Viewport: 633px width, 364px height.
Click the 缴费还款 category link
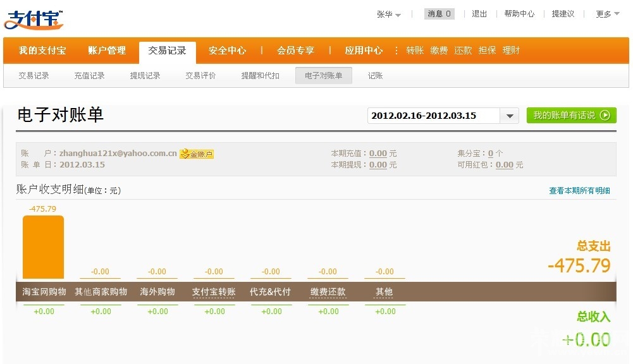coord(328,291)
